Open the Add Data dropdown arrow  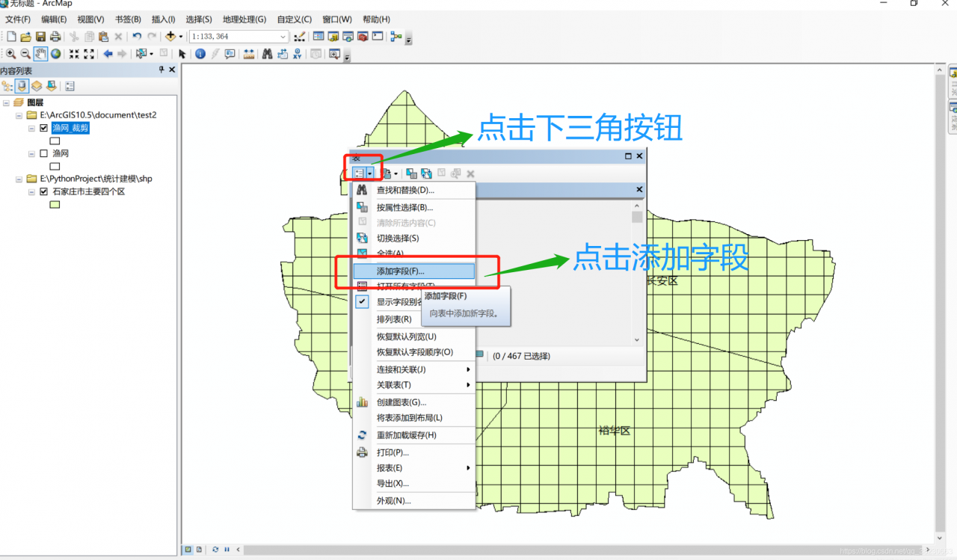(x=181, y=36)
